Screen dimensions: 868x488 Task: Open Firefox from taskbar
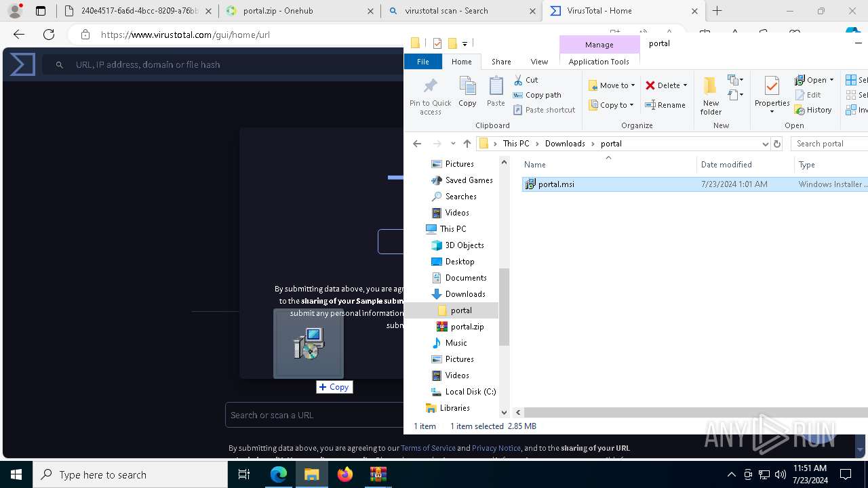pyautogui.click(x=345, y=474)
